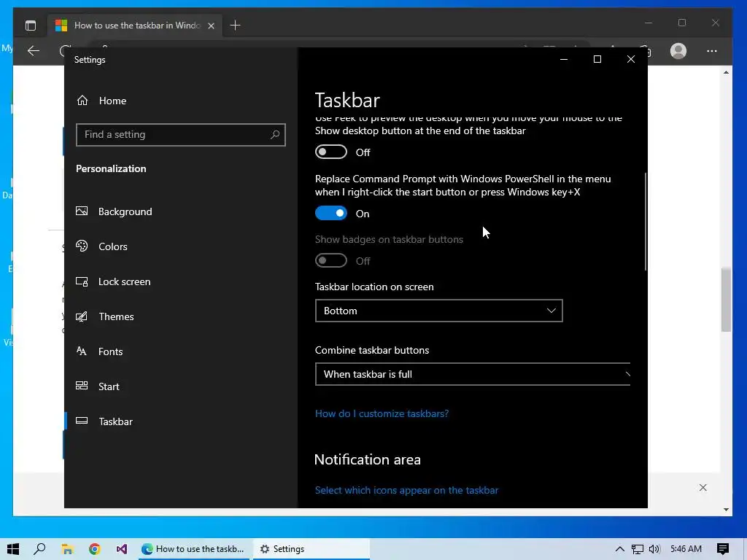Minimize the Settings window
This screenshot has width=747, height=560.
(x=564, y=59)
